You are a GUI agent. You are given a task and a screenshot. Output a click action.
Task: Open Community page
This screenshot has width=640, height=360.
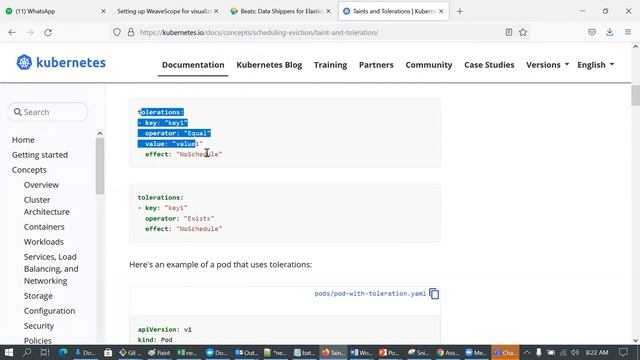pyautogui.click(x=429, y=65)
